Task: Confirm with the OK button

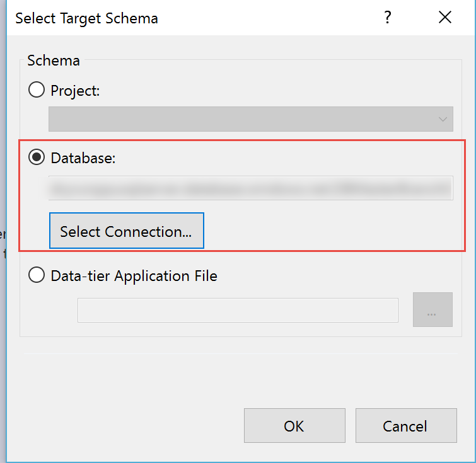Action: pos(294,426)
